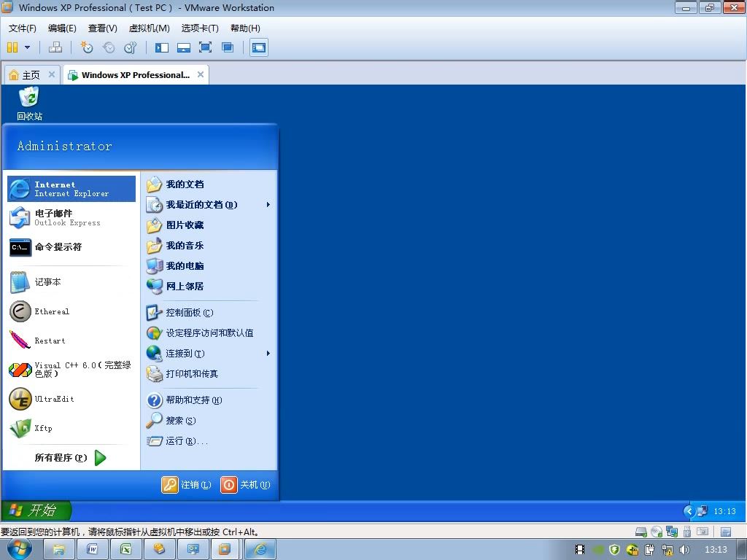Image resolution: width=747 pixels, height=560 pixels.
Task: Open 我的文档 folder
Action: [x=209, y=184]
